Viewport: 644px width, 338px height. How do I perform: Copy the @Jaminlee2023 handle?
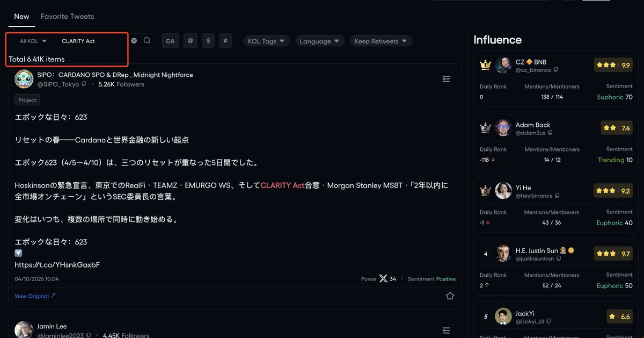(x=89, y=335)
